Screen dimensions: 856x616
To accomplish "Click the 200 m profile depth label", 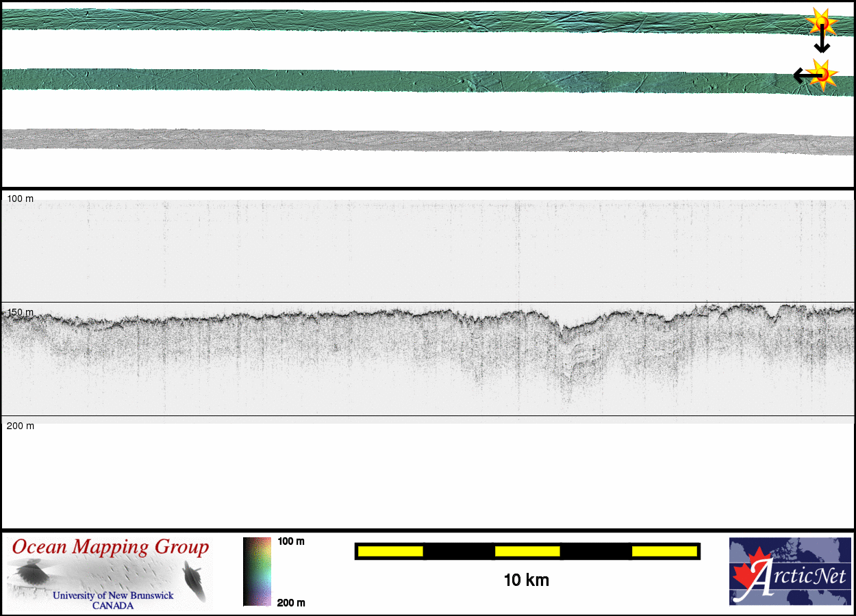I will point(20,426).
